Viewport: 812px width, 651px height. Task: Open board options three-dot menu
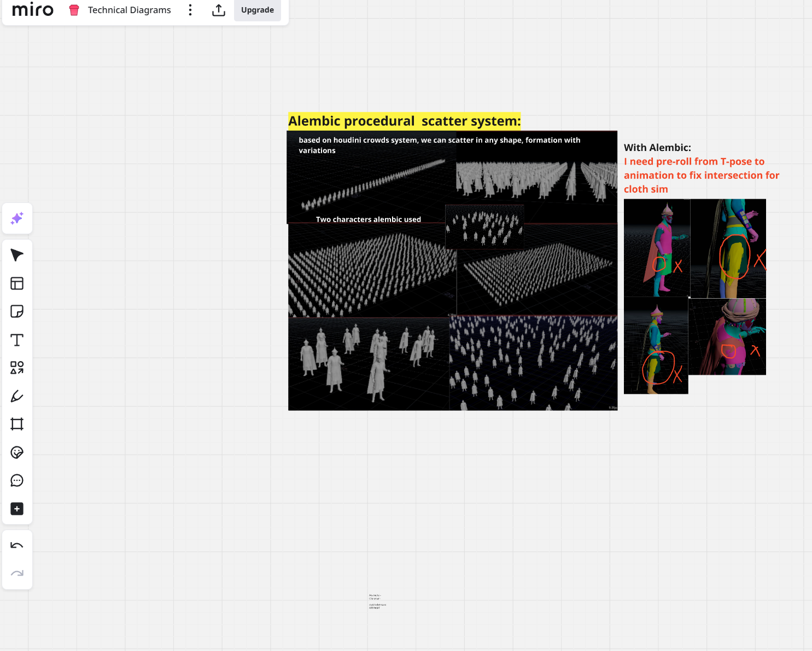click(x=190, y=10)
